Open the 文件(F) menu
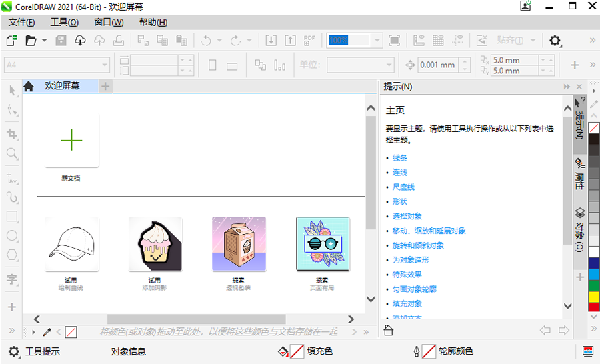Screen dimensions: 600x364 pos(22,23)
